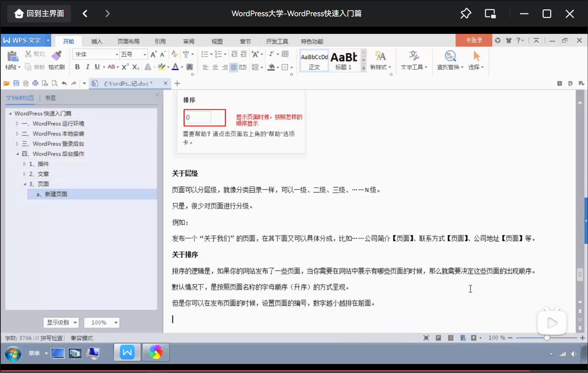Apply the 标题 1 heading style
Screen dimensions: 588x373
point(344,60)
